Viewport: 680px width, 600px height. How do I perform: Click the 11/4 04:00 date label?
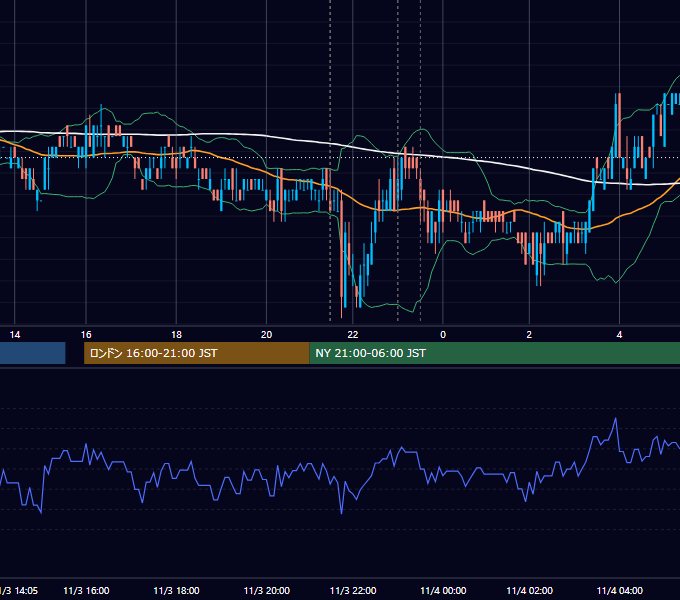pos(620,590)
